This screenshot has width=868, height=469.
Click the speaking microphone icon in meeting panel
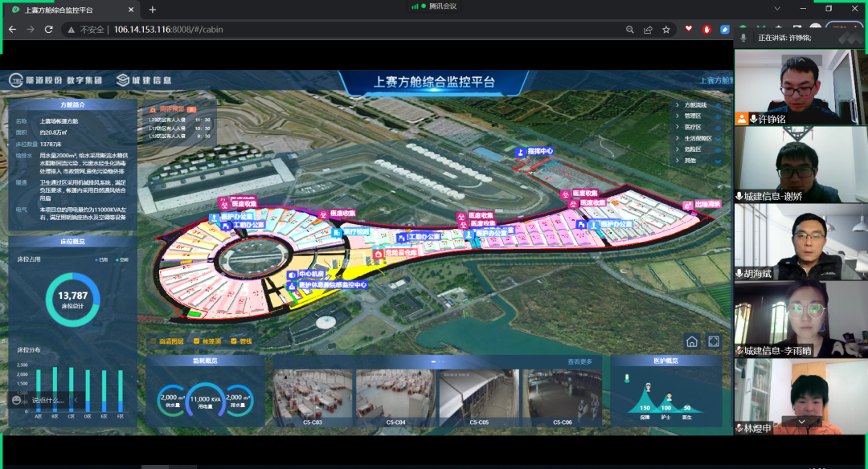(743, 38)
